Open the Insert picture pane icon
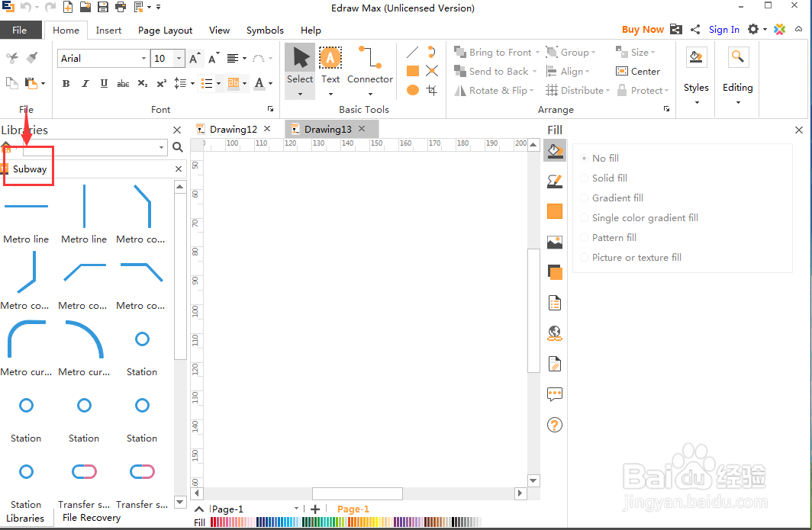 pyautogui.click(x=554, y=242)
